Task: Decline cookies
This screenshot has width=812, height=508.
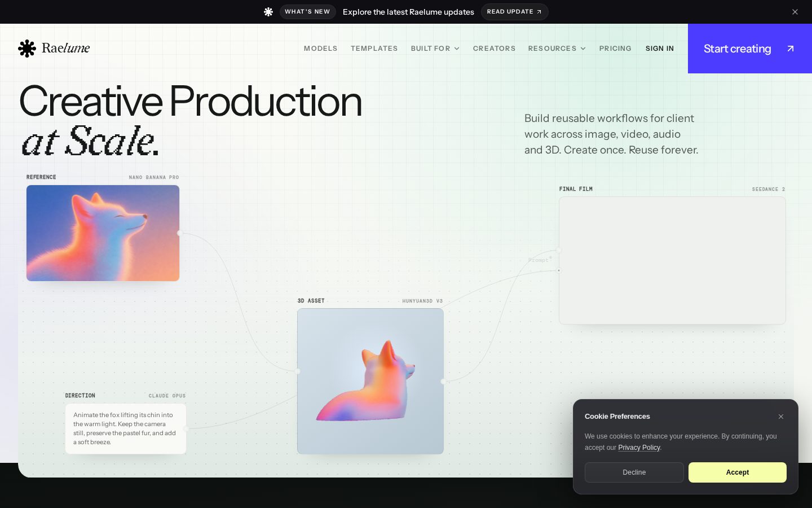Action: pyautogui.click(x=634, y=472)
